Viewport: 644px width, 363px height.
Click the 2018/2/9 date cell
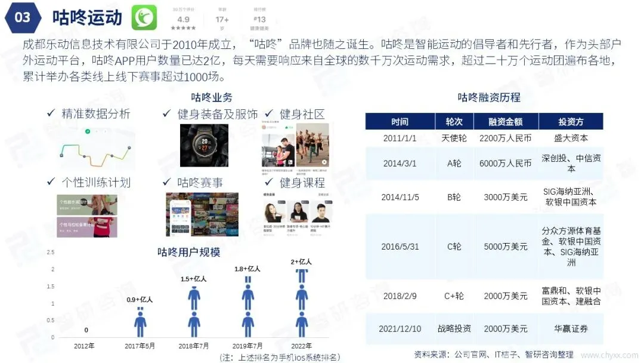point(400,296)
